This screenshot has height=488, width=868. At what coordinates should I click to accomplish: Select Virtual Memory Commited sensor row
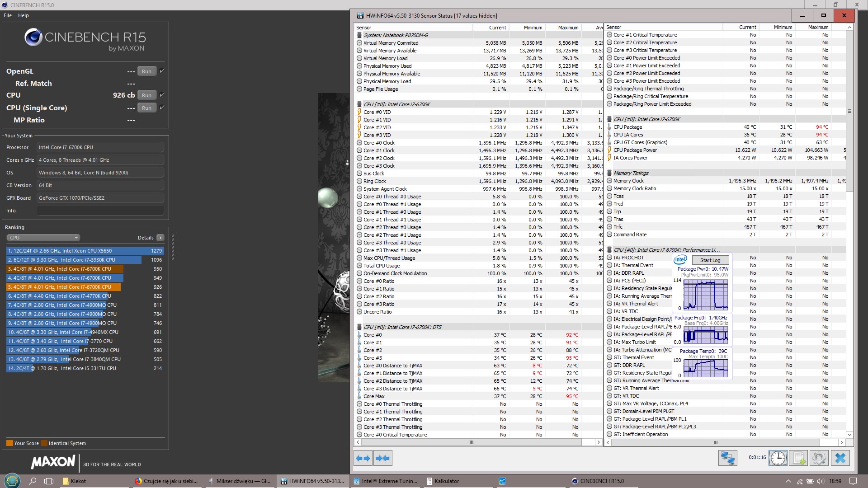479,43
